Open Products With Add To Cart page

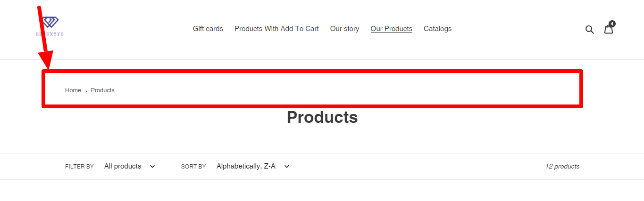tap(276, 29)
